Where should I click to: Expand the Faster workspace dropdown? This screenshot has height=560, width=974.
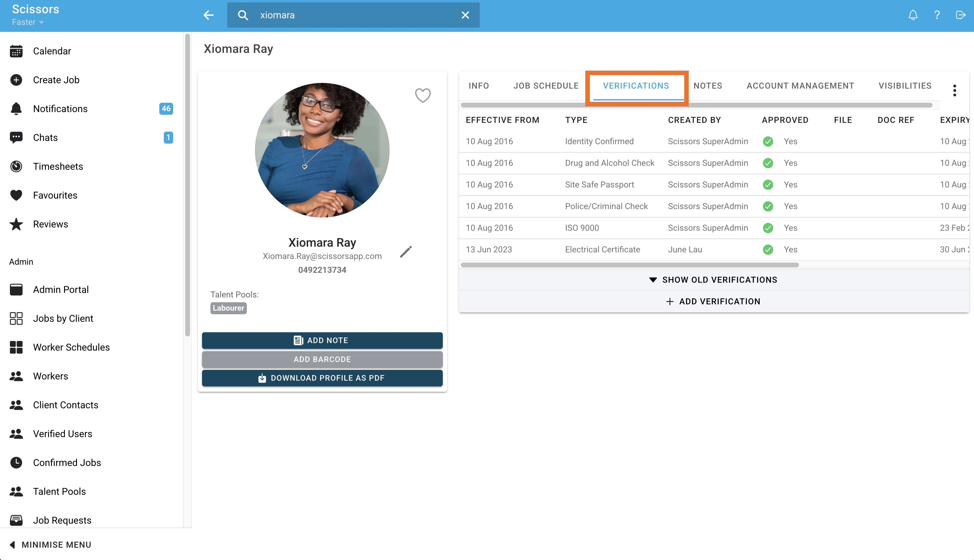pyautogui.click(x=28, y=22)
